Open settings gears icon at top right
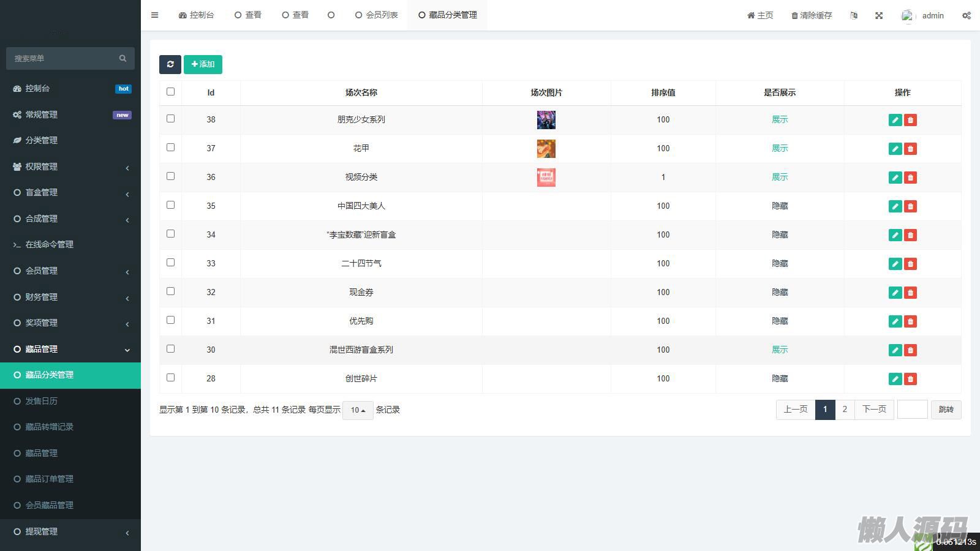The image size is (980, 551). coord(966,16)
